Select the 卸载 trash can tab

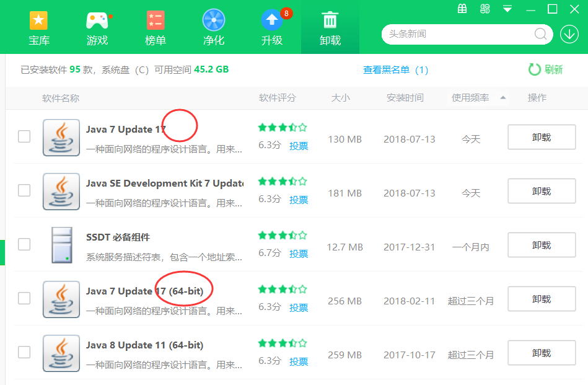(330, 28)
